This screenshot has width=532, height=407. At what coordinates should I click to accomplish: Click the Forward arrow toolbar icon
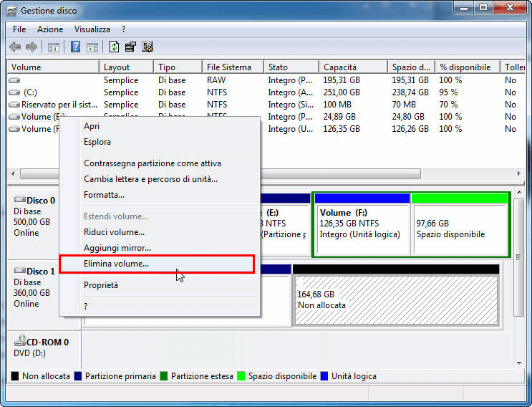tap(32, 47)
